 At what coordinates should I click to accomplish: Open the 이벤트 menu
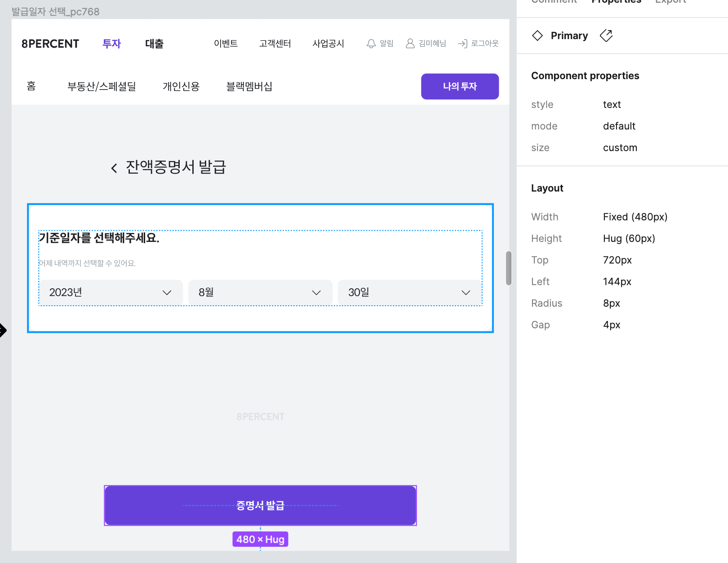click(x=226, y=44)
